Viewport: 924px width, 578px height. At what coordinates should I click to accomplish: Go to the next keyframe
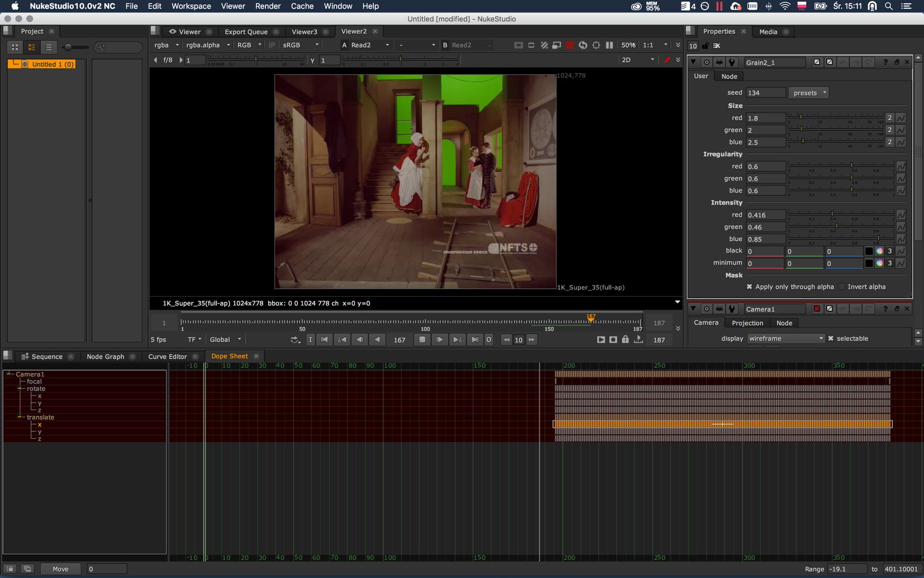click(x=457, y=339)
